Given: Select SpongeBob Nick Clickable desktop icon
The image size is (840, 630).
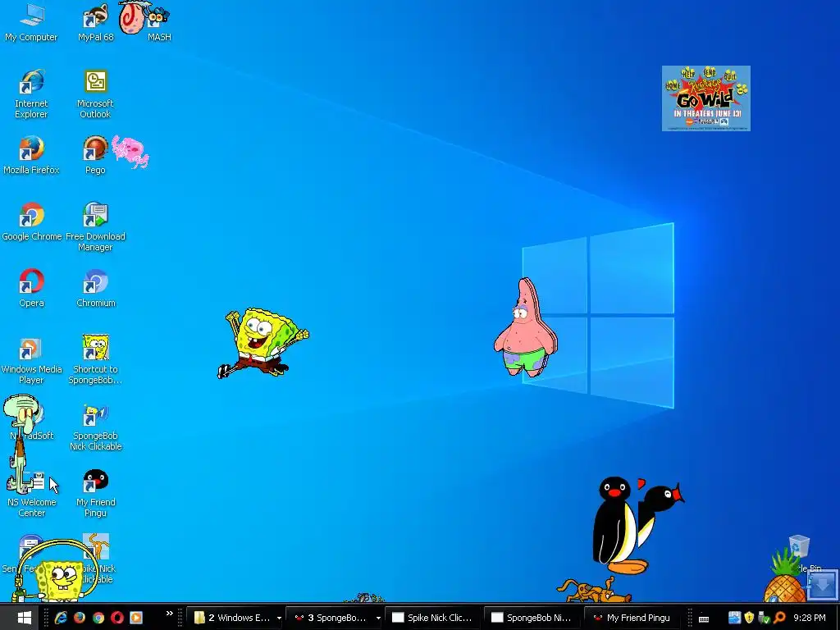Looking at the screenshot, I should click(95, 426).
